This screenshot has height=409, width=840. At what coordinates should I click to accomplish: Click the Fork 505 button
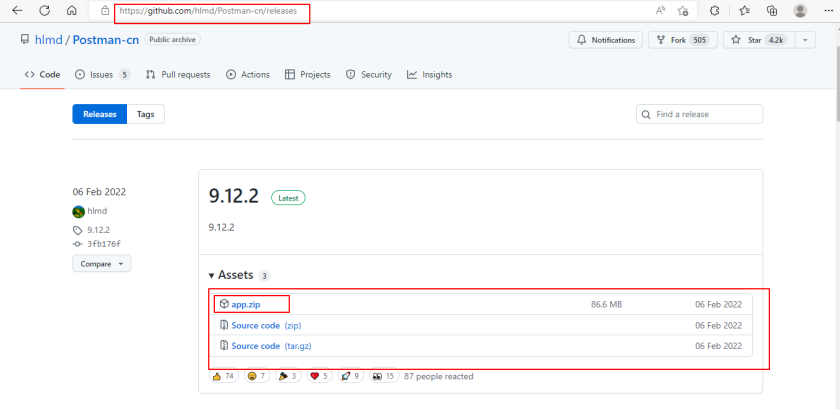(682, 40)
